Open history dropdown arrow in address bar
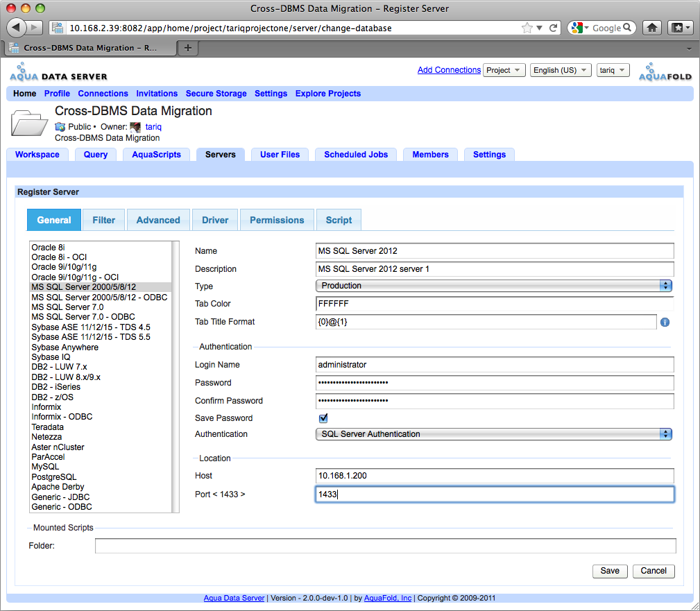 (539, 28)
